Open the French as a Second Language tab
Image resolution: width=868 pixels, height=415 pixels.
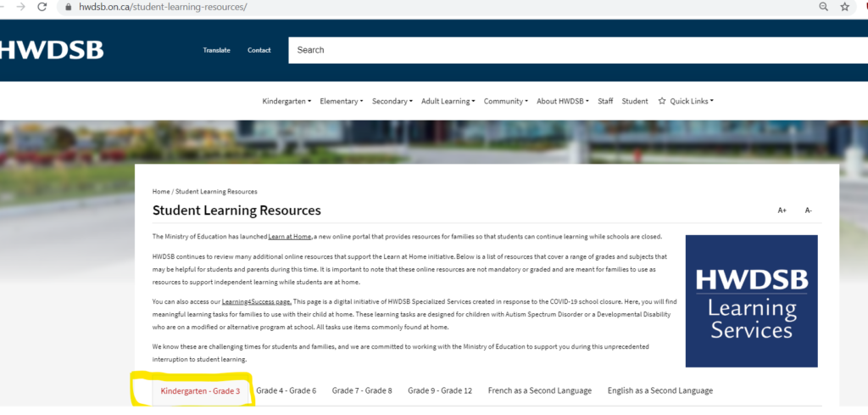539,390
